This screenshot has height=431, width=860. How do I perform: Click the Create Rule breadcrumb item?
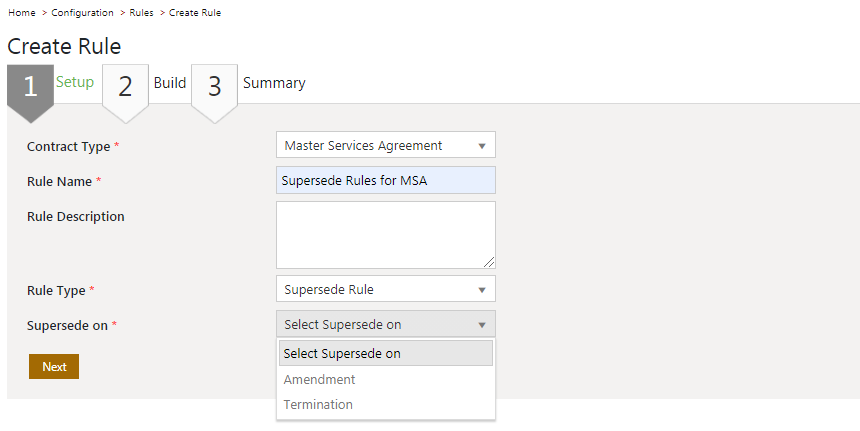coord(195,13)
